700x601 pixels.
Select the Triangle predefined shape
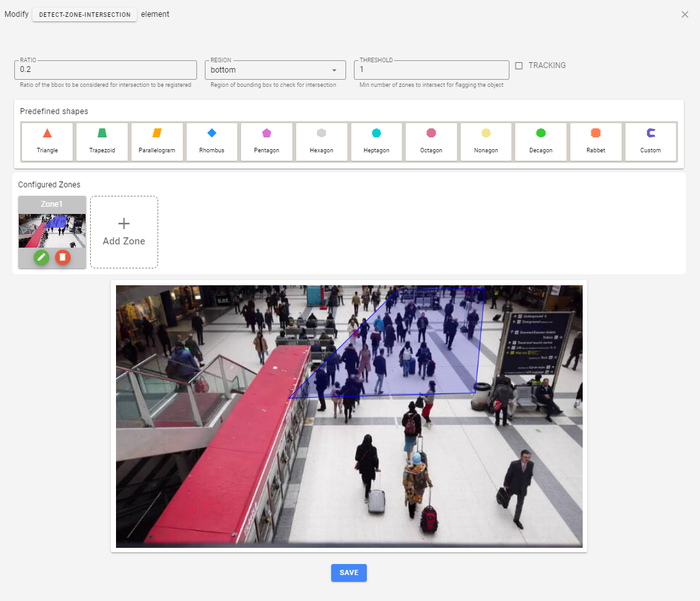click(47, 141)
